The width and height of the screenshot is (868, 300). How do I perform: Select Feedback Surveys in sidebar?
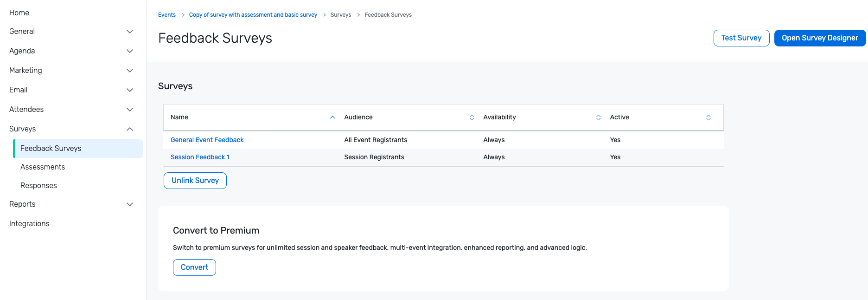tap(78, 149)
